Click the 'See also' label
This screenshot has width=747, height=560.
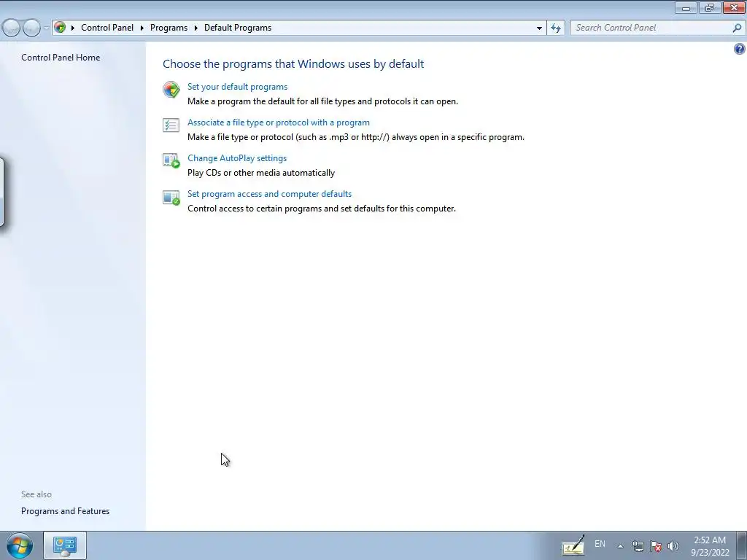36,494
